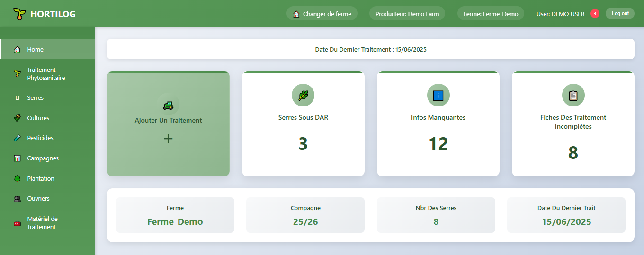644x255 pixels.
Task: Navigate to Cultures page
Action: point(47,118)
